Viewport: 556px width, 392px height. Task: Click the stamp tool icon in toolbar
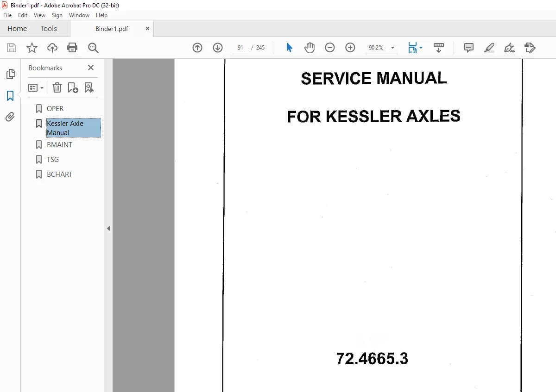(530, 48)
